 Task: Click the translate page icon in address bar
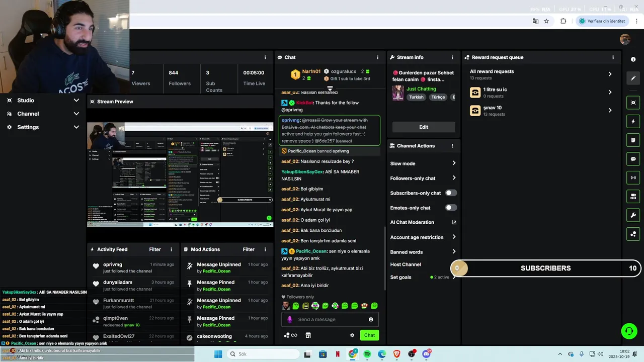pos(535,21)
